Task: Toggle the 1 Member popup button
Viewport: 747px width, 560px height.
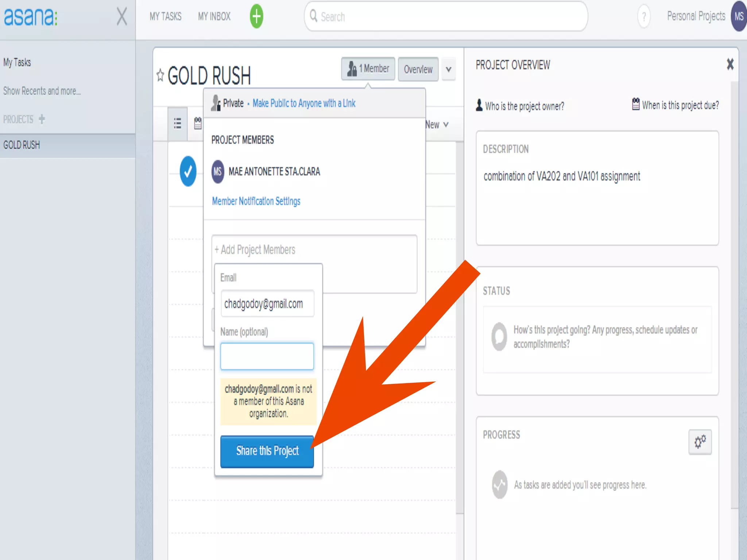Action: (x=368, y=69)
